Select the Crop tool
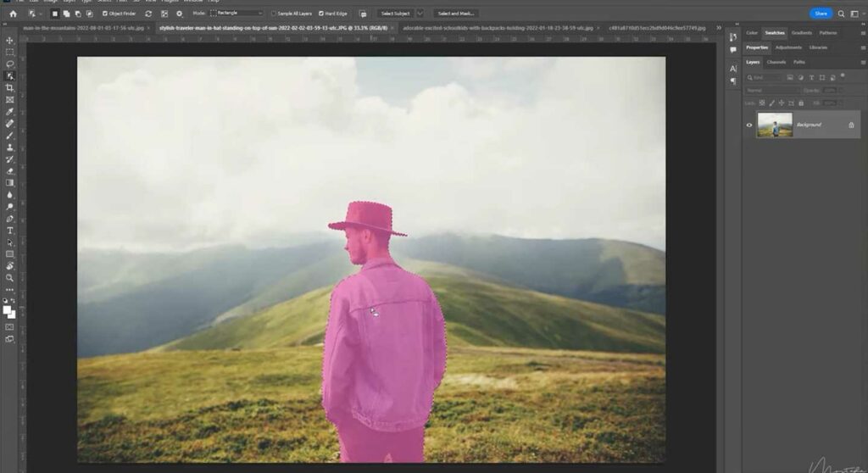 tap(9, 87)
